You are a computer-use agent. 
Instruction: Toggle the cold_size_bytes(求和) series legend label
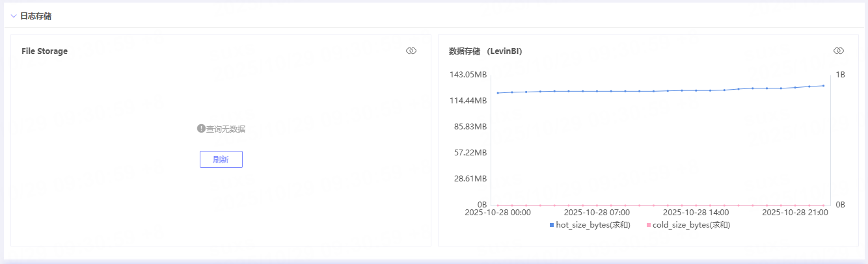(691, 225)
